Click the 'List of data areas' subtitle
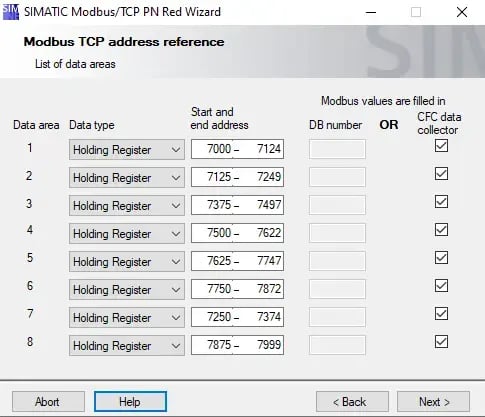 point(75,64)
